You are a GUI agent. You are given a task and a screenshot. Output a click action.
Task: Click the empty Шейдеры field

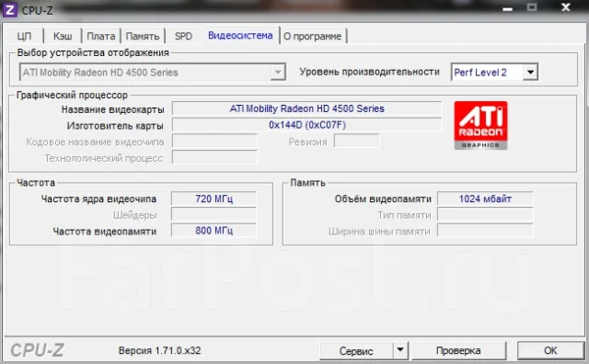pos(214,215)
